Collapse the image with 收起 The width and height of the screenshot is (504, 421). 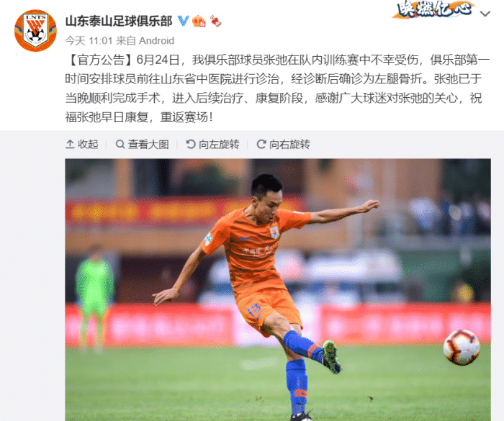[82, 145]
